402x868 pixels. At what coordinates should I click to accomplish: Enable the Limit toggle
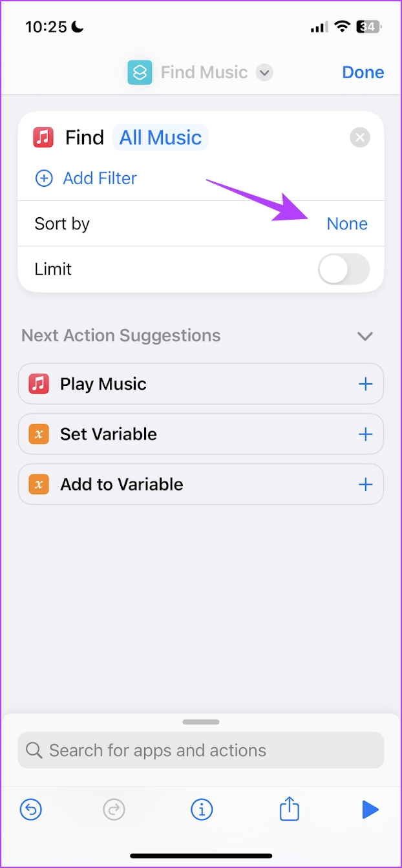[x=343, y=269]
